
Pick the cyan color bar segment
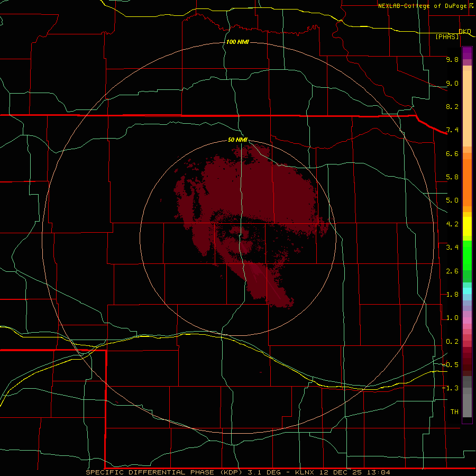[x=467, y=291]
